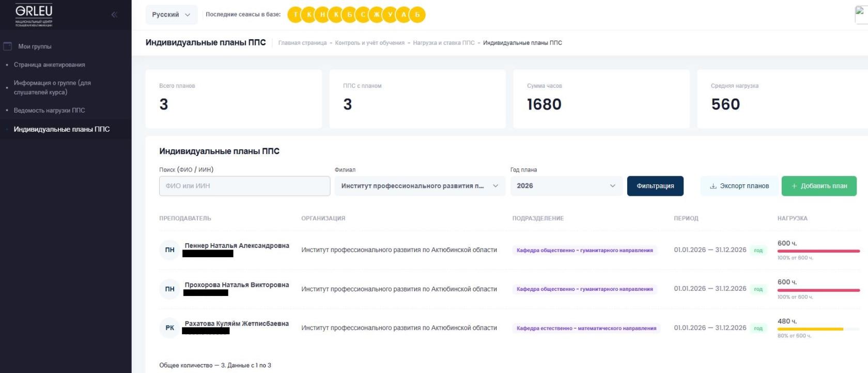Click the Фильтрация button

655,186
